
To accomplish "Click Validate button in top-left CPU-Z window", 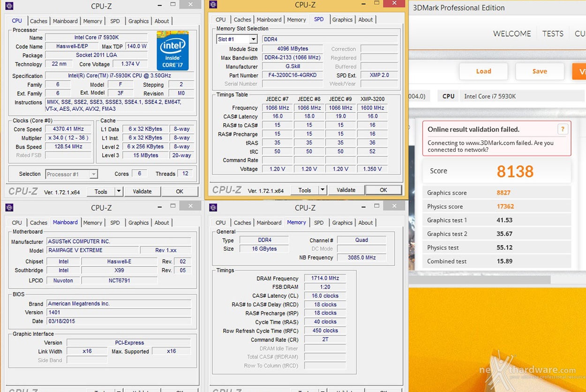I will (x=142, y=191).
